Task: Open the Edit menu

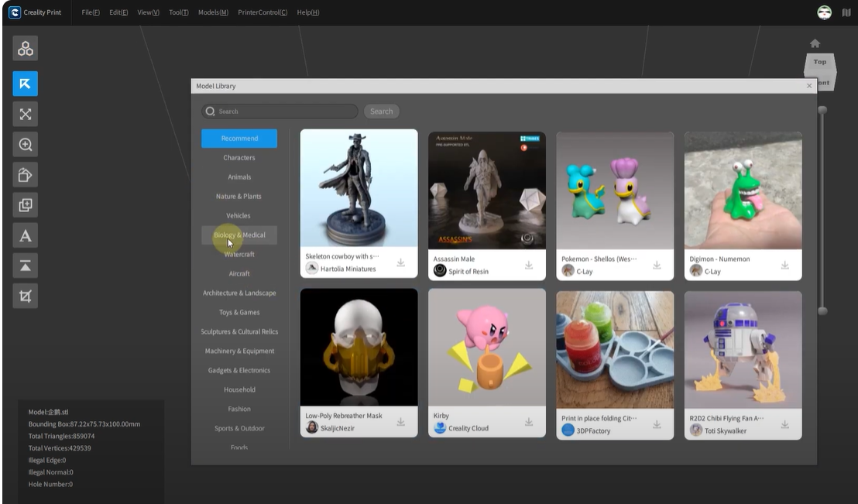Action: tap(118, 12)
